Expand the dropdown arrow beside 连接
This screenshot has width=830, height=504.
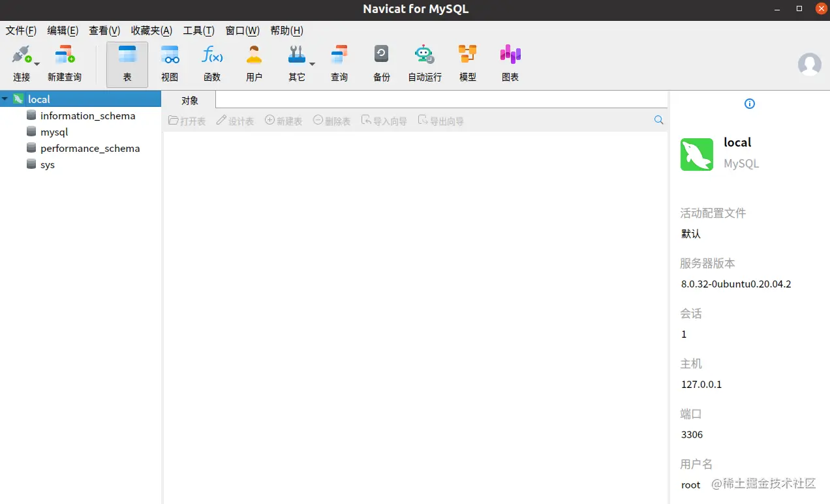pos(37,64)
